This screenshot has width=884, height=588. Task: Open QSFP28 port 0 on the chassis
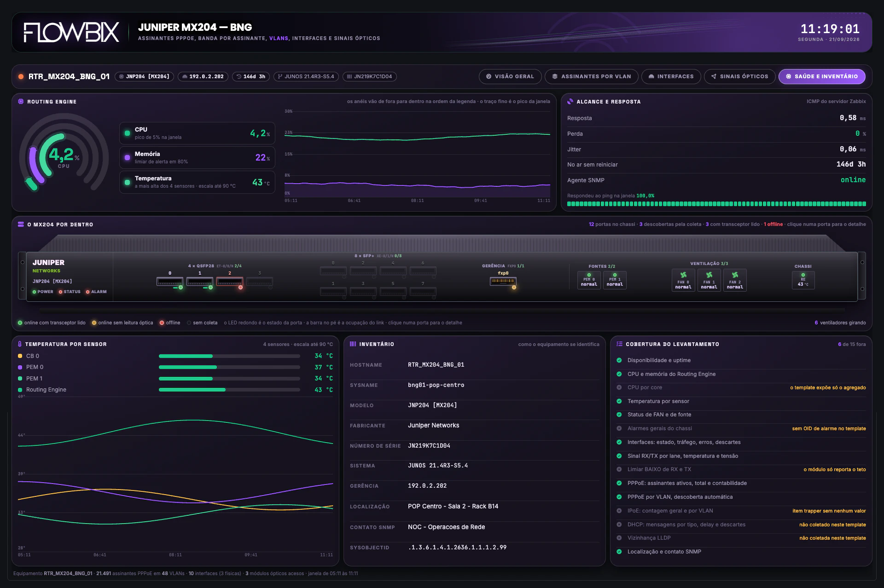click(x=170, y=282)
